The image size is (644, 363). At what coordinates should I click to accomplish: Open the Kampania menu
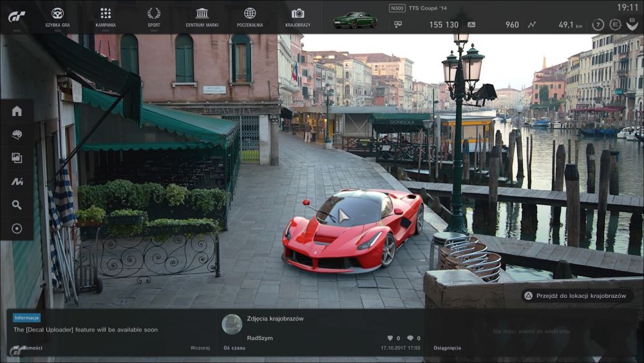pyautogui.click(x=106, y=17)
